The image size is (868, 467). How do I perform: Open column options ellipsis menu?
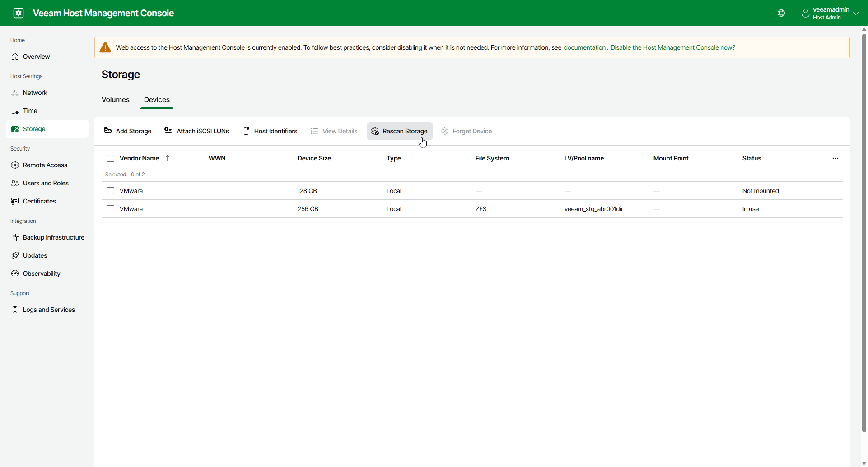click(835, 158)
